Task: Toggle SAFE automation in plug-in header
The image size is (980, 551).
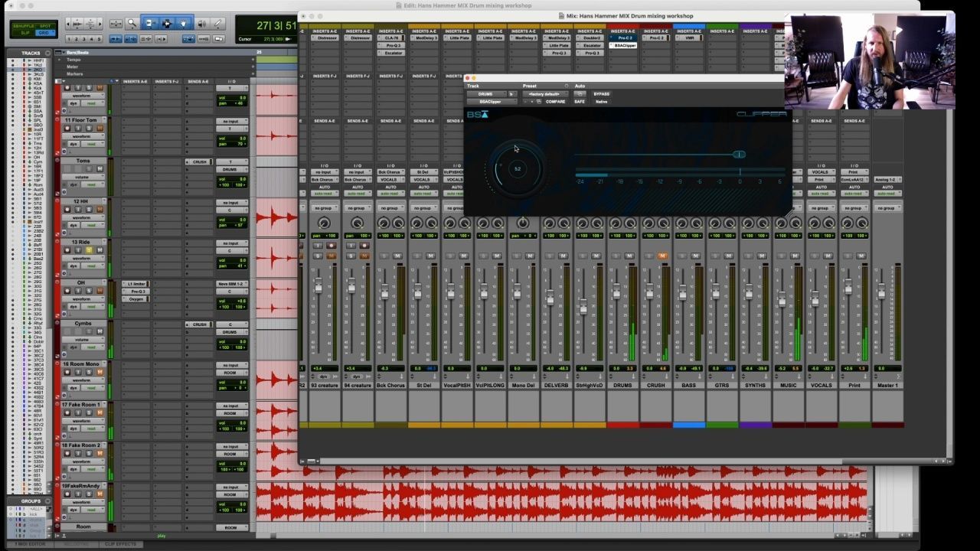Action: [580, 102]
